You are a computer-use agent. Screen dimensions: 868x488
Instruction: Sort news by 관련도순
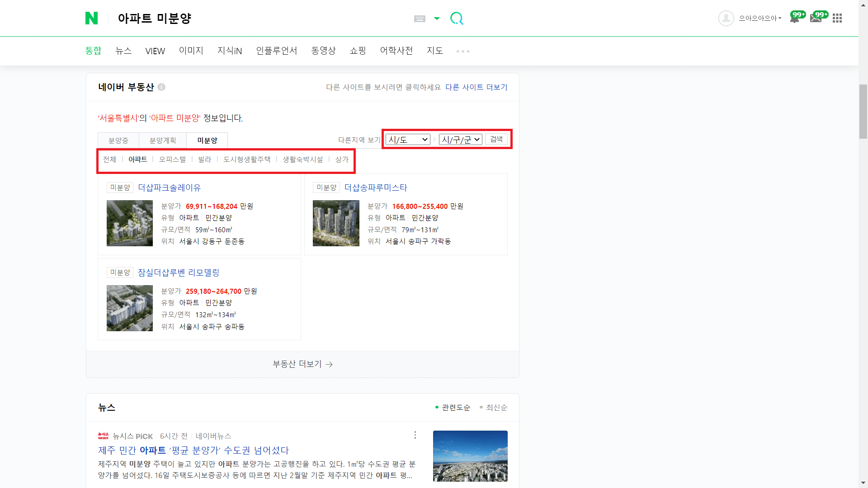(x=453, y=408)
